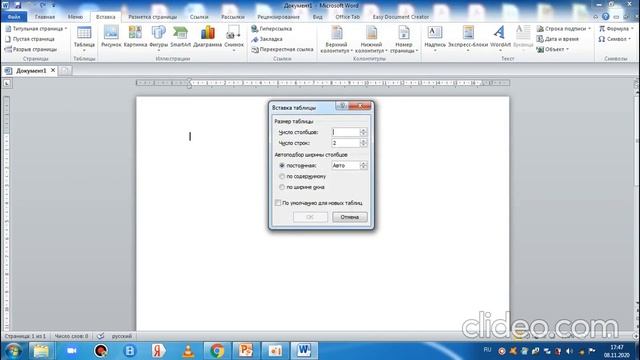Screen dimensions: 640x360
Task: Close the Вставка таблицы dialog
Action: (x=360, y=106)
